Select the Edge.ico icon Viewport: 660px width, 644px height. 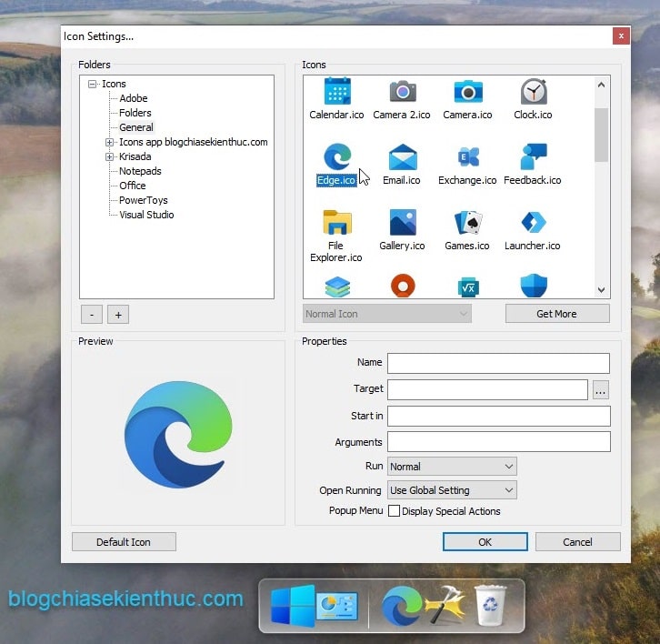click(x=336, y=165)
